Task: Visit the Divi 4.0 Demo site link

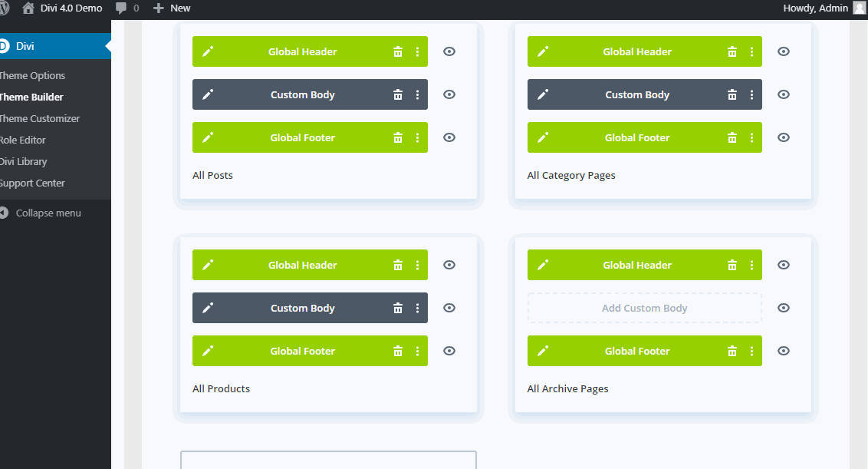Action: [x=61, y=8]
